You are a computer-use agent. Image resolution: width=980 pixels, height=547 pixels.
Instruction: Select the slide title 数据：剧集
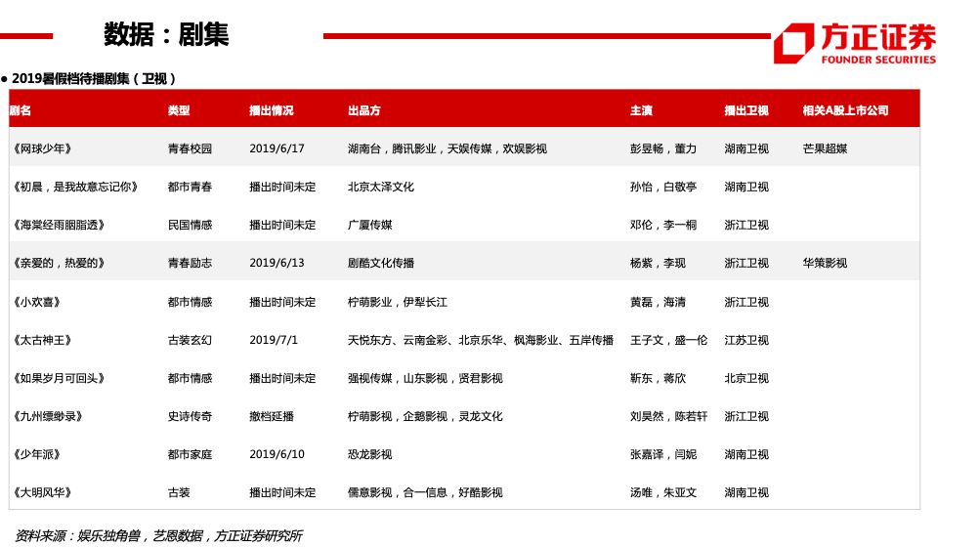click(166, 34)
